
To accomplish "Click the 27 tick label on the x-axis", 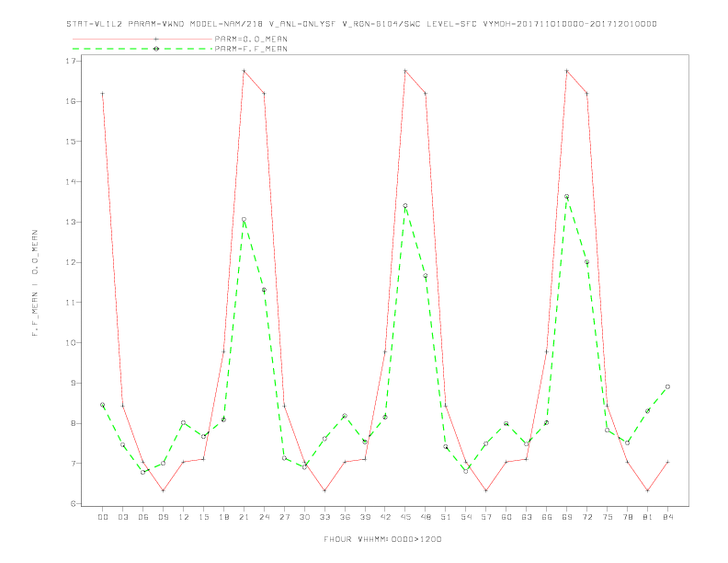I will [284, 517].
